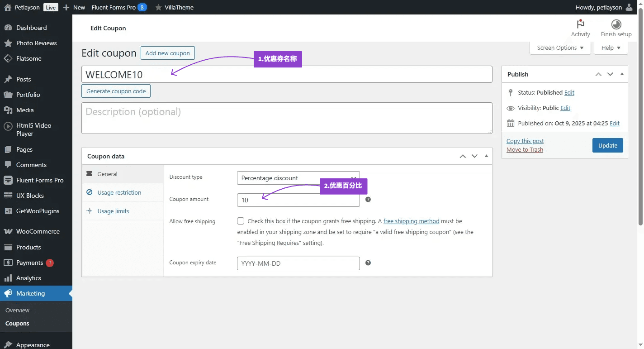This screenshot has height=349, width=644.
Task: Open WooCommerce from sidebar icon
Action: 8,231
